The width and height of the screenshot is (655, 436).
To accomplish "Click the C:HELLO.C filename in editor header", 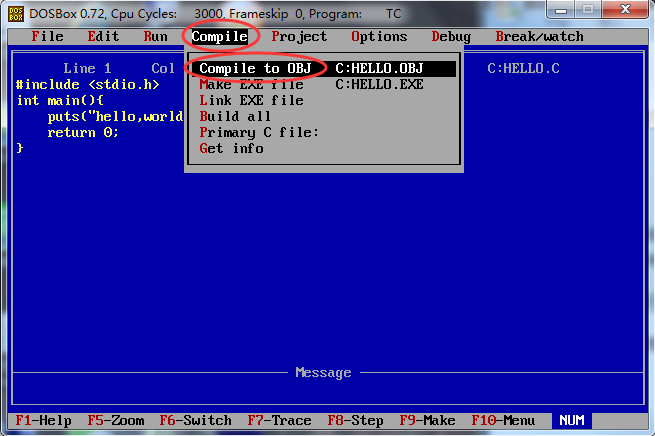I will coord(523,68).
